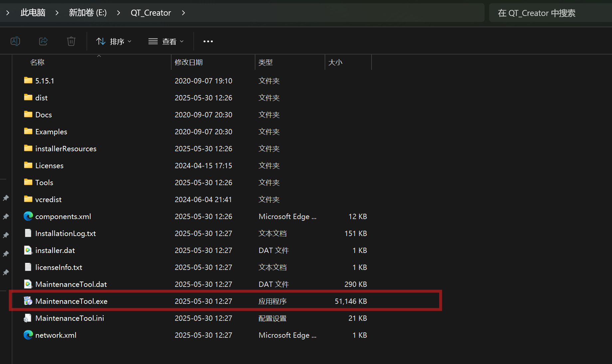This screenshot has height=364, width=612.
Task: Click the Rename toolbar icon
Action: pyautogui.click(x=15, y=41)
